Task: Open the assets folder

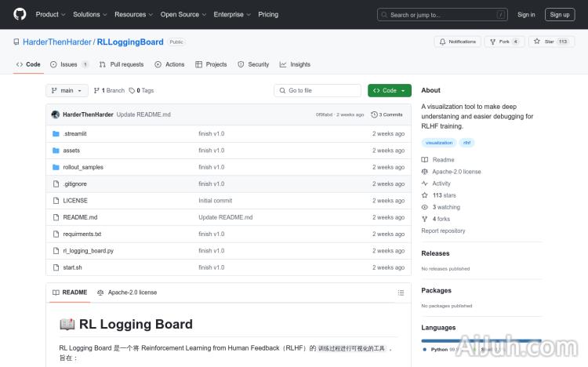Action: coord(71,151)
